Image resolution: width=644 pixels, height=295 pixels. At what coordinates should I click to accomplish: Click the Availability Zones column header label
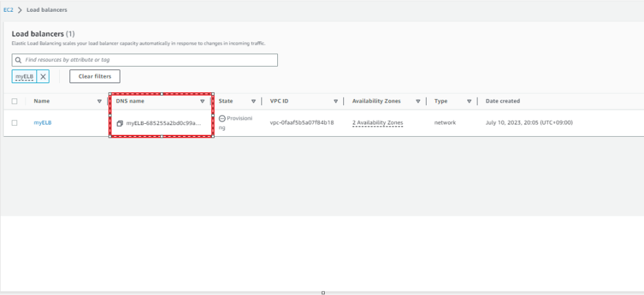tap(376, 101)
